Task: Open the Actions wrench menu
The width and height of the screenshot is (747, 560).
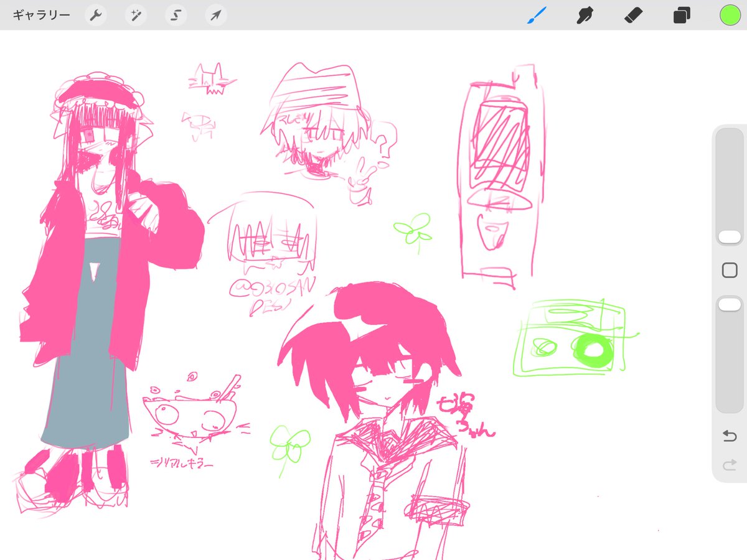Action: (x=95, y=16)
